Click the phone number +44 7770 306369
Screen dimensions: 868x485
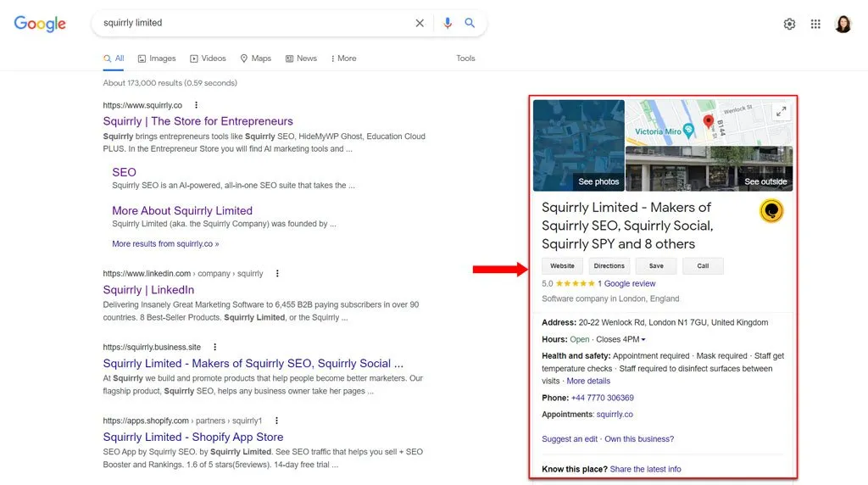[603, 398]
